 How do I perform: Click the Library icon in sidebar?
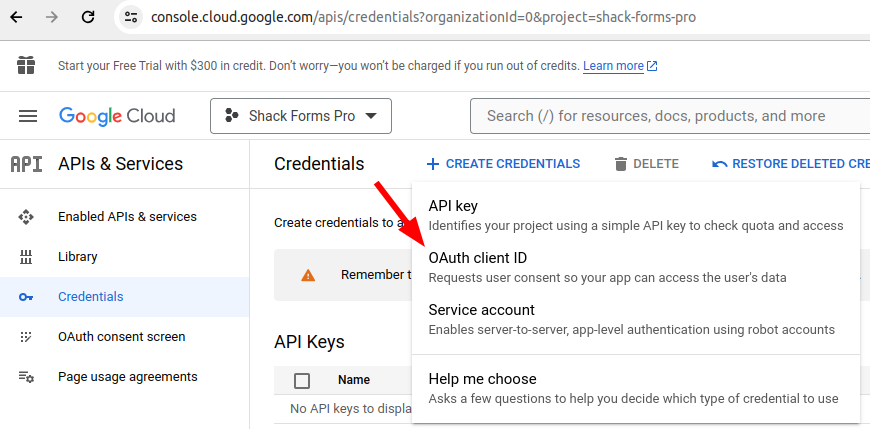pyautogui.click(x=26, y=256)
